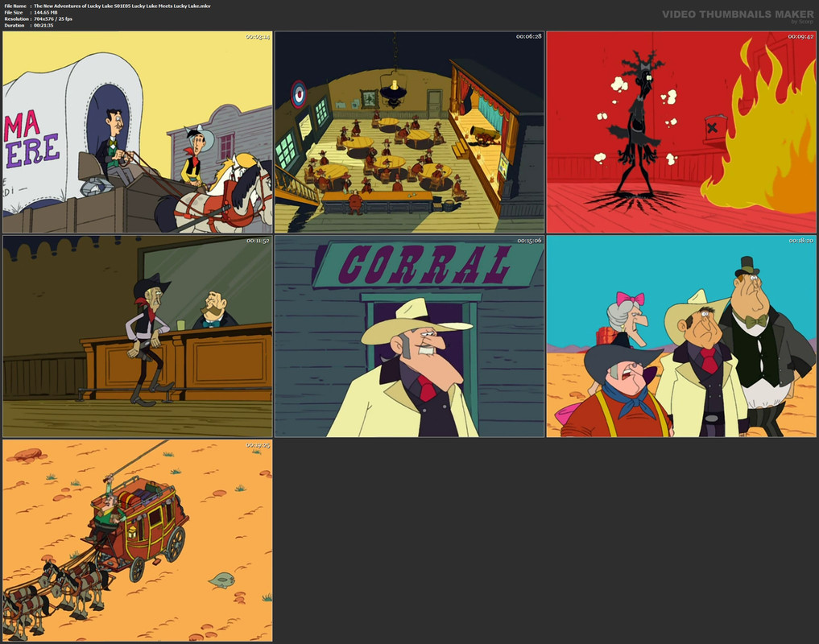Click the '00:15:06' timestamp on the CORRAL thumbnail
This screenshot has height=644, width=819.
(529, 241)
